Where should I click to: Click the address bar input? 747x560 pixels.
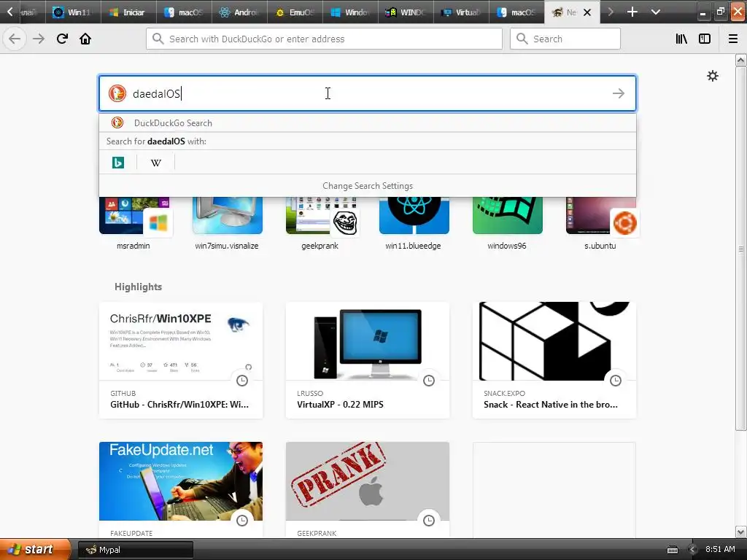324,39
